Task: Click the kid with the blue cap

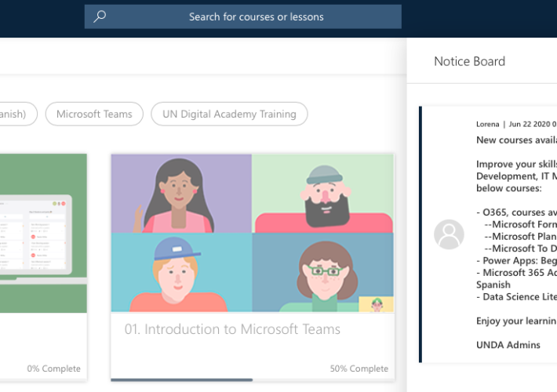Action: pos(181,272)
